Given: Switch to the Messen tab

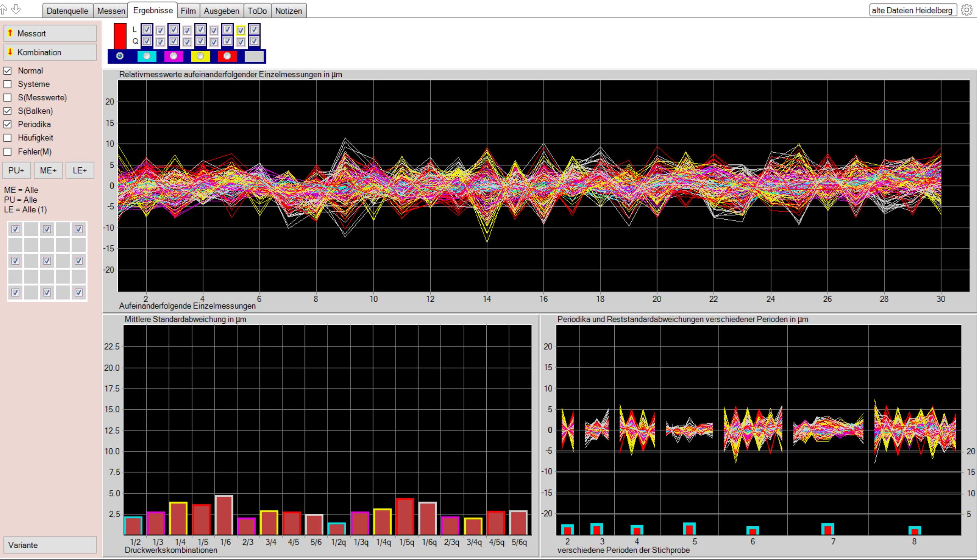Looking at the screenshot, I should click(x=111, y=11).
